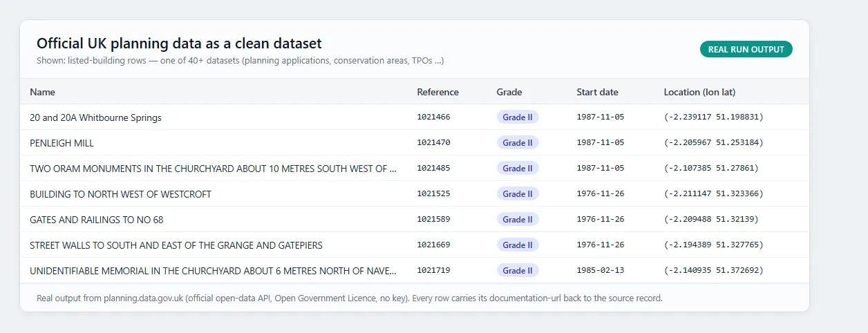Image resolution: width=868 pixels, height=333 pixels.
Task: Click Grade II badge in PENLEIGH MILL row
Action: tap(518, 143)
